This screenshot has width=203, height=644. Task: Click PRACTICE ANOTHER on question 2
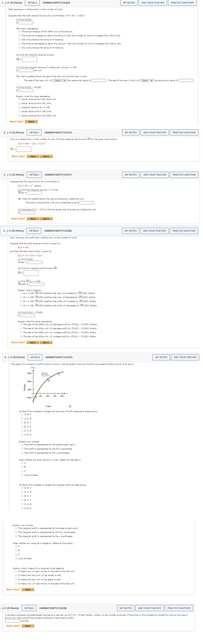184,133
